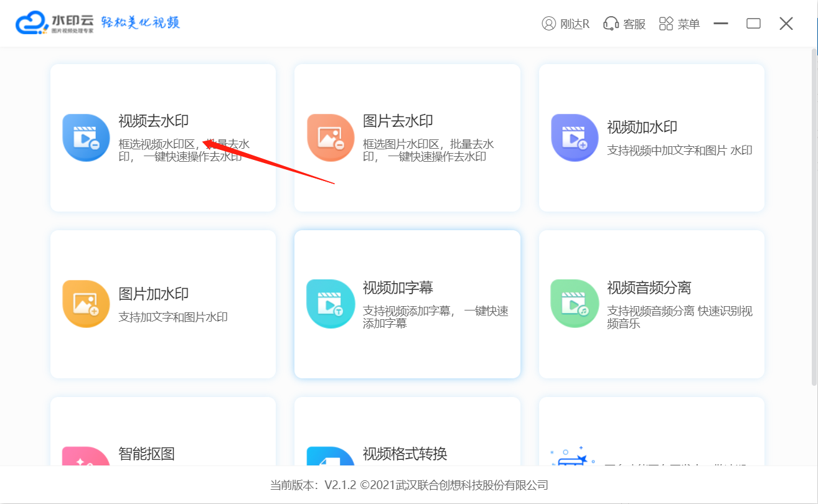Open the 视频加字幕 subtitle icon
The image size is (818, 504).
click(331, 304)
